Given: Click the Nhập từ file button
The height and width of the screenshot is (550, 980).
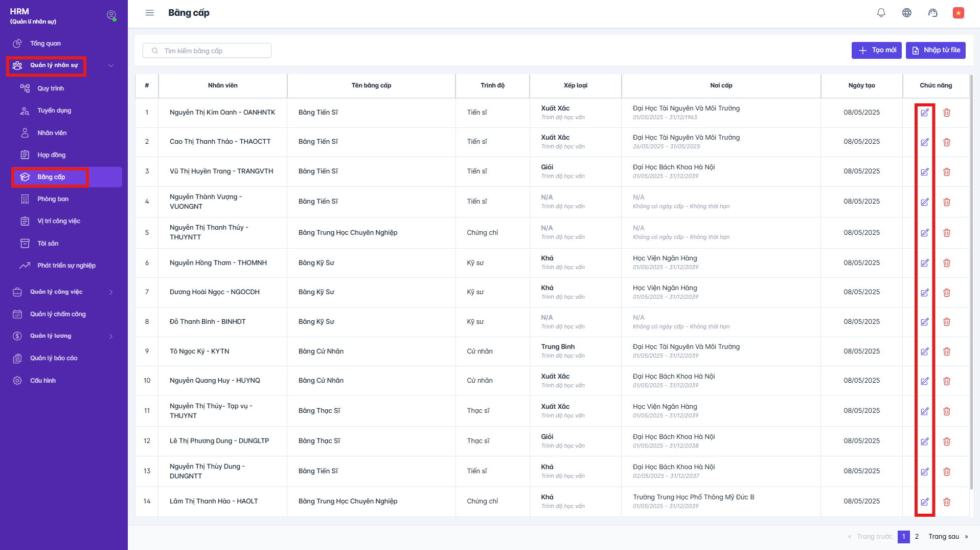Looking at the screenshot, I should pos(935,50).
